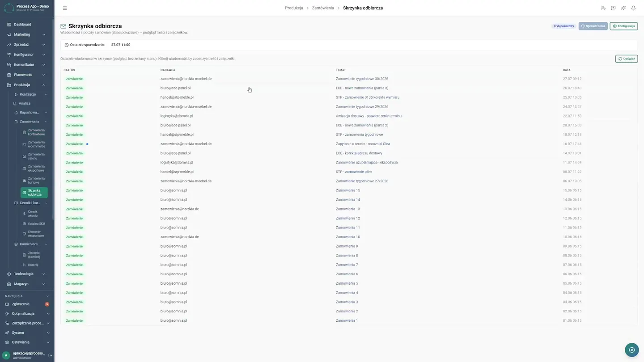Collapse the Kamieniarstwo submenu
644x362 pixels.
(30, 244)
